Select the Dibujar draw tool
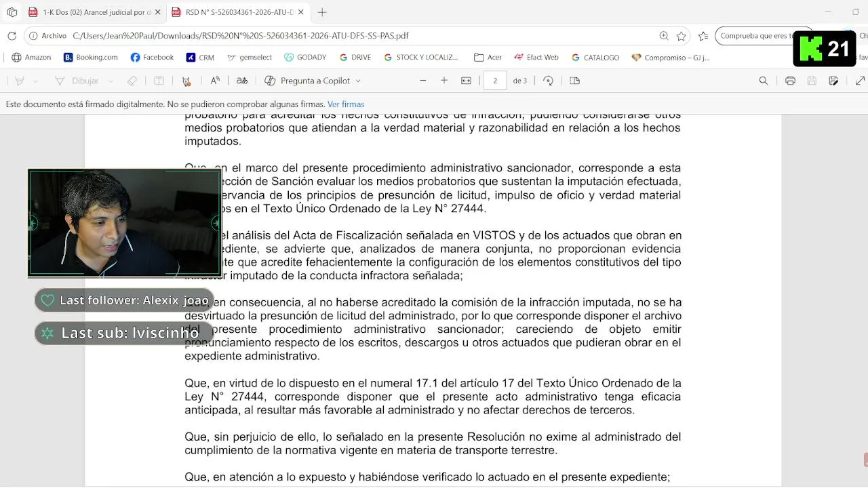868x488 pixels. pos(78,81)
